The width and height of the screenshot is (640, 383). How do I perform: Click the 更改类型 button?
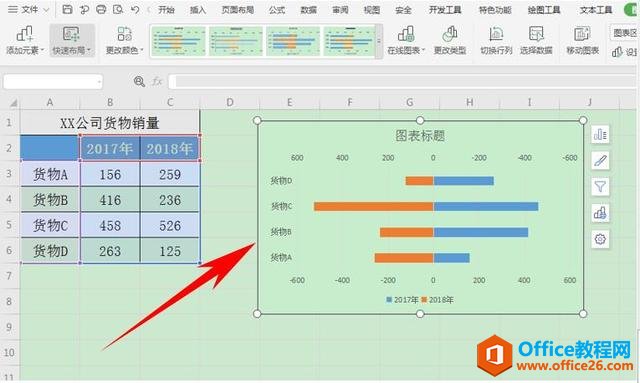click(x=449, y=40)
